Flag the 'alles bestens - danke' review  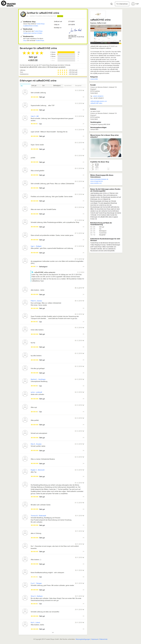pos(83,294)
